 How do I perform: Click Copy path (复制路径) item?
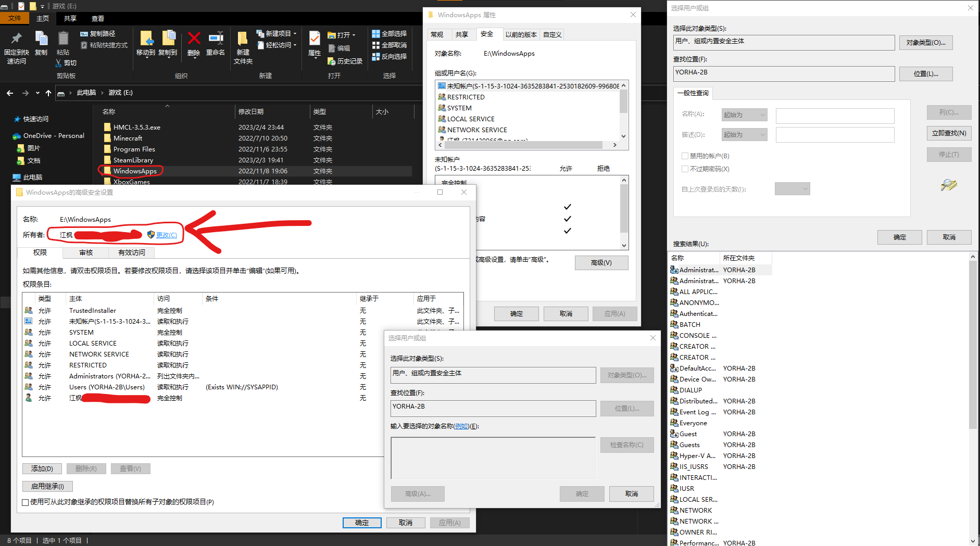(x=98, y=33)
